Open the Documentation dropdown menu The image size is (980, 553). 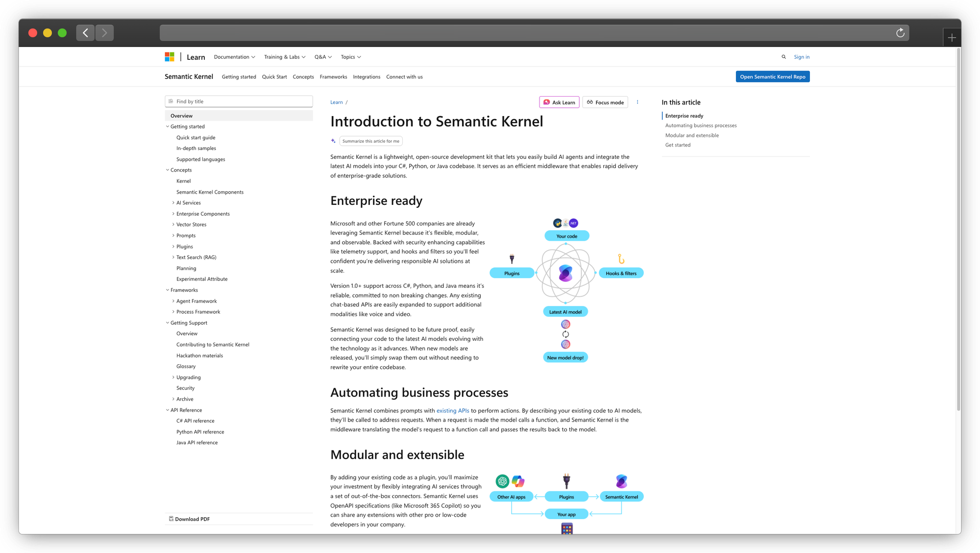click(234, 57)
